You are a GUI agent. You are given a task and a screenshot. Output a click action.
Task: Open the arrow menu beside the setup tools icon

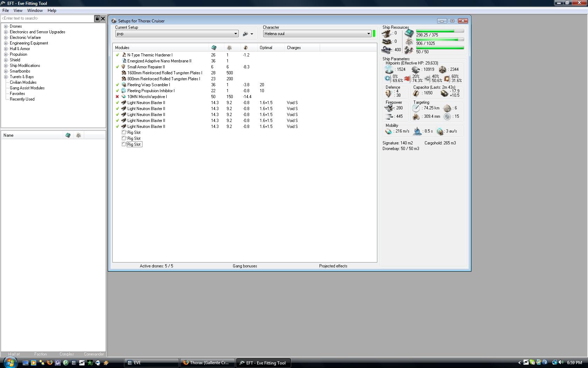pos(252,34)
